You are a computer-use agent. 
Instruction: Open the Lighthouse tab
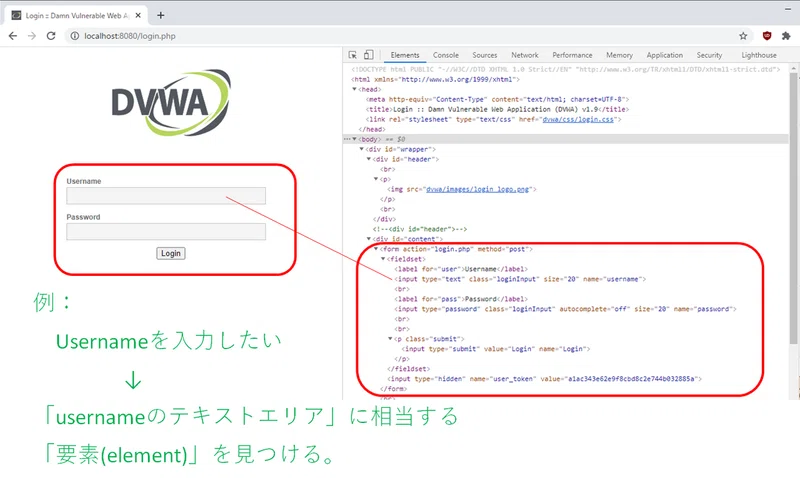click(759, 55)
